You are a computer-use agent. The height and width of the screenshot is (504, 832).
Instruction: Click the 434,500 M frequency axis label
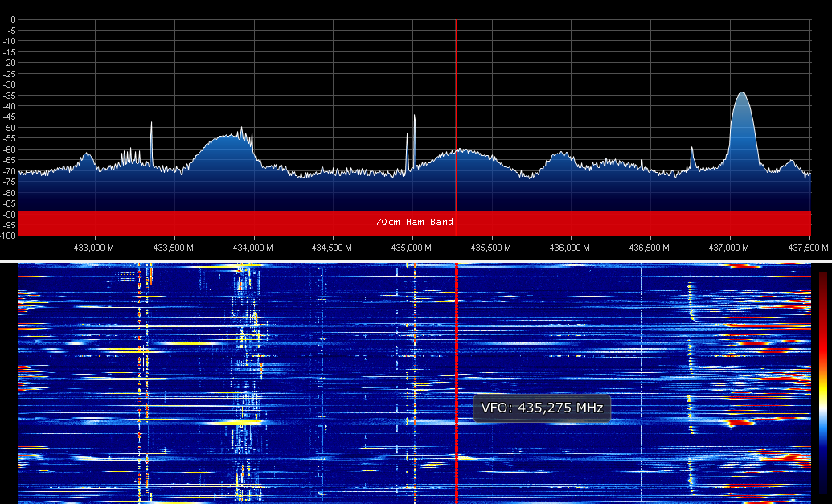coord(333,248)
